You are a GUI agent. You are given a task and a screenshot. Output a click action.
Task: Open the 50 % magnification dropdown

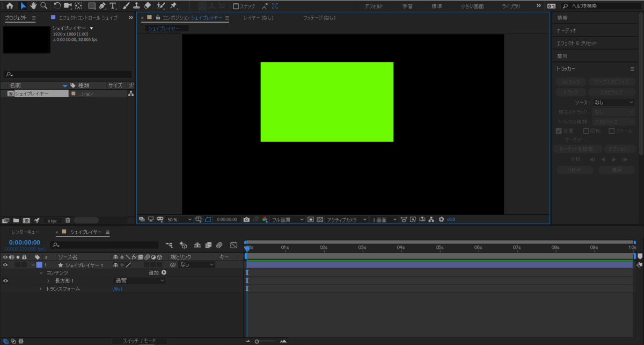[x=180, y=219]
